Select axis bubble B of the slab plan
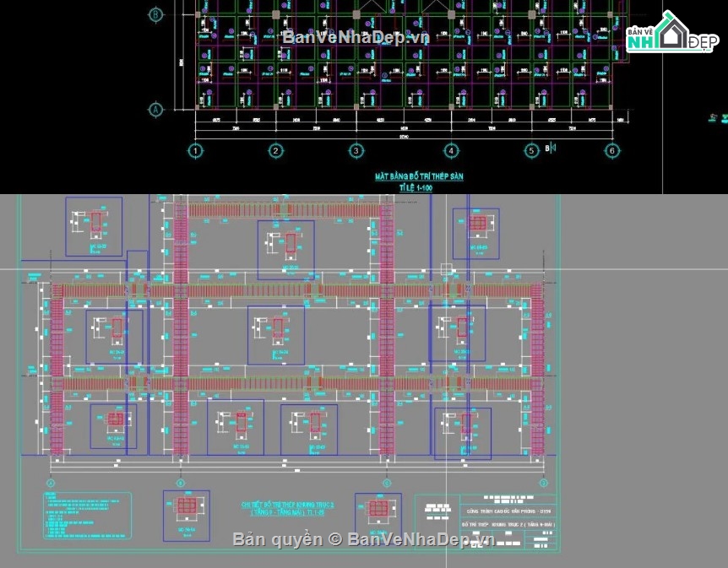The height and width of the screenshot is (568, 728). (155, 14)
